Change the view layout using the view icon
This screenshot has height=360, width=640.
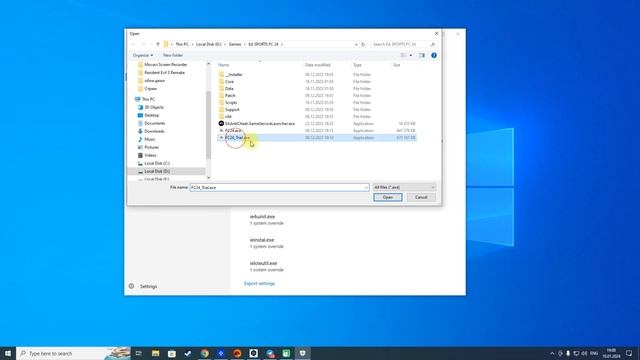coord(404,55)
